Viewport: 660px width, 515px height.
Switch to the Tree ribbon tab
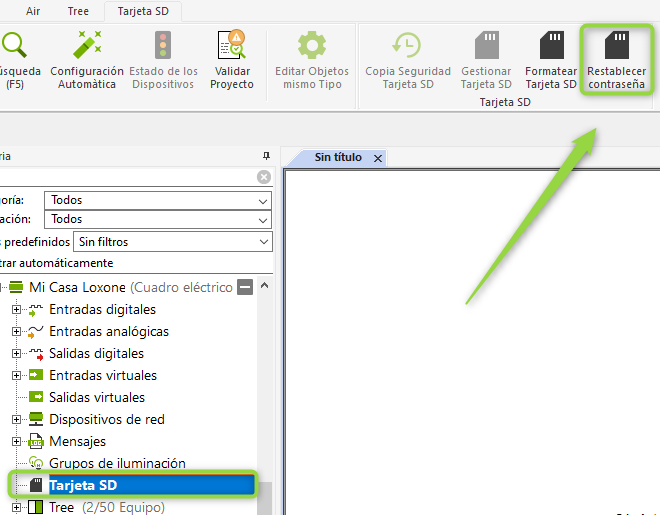click(78, 12)
